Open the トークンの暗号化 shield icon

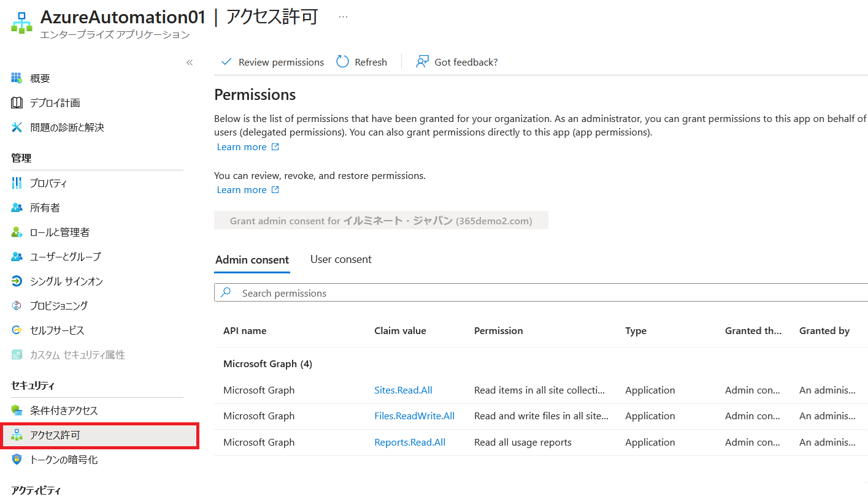tap(17, 459)
